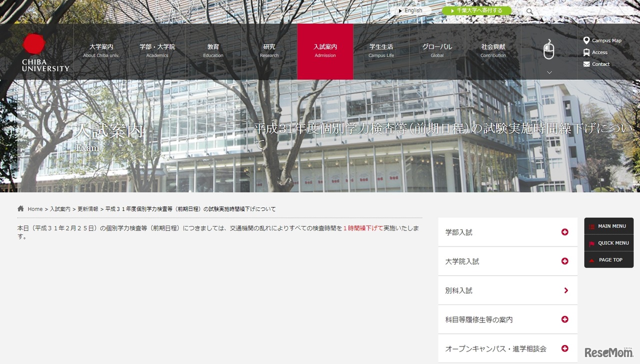Screen dimensions: 640x364
Task: Open Contact via the envelope icon
Action: click(x=587, y=64)
